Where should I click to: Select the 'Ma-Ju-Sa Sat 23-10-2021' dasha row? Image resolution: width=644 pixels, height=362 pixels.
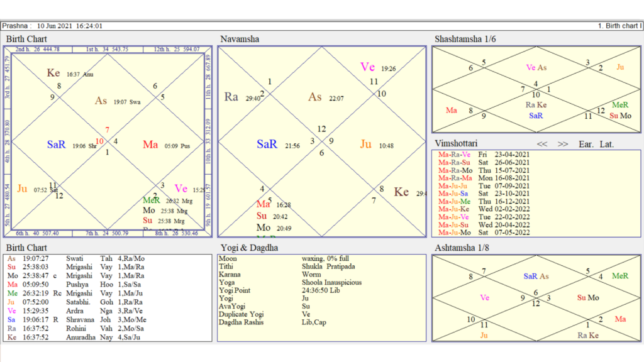(x=484, y=194)
